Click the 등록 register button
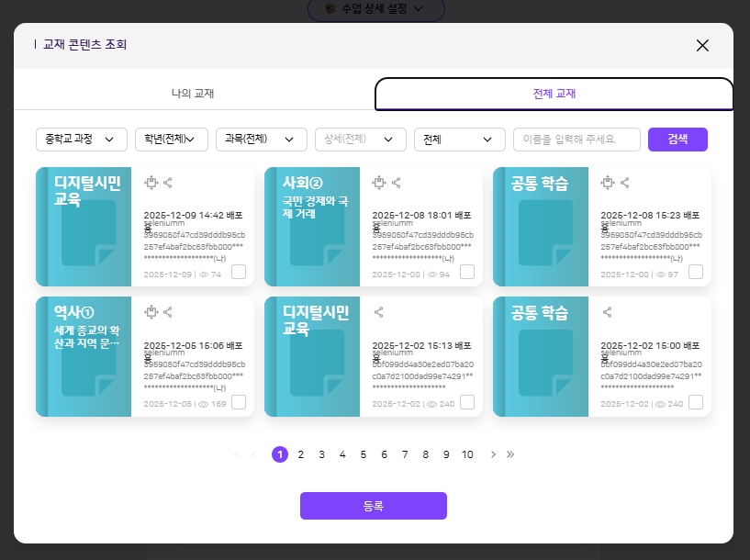The image size is (750, 560). [x=373, y=506]
